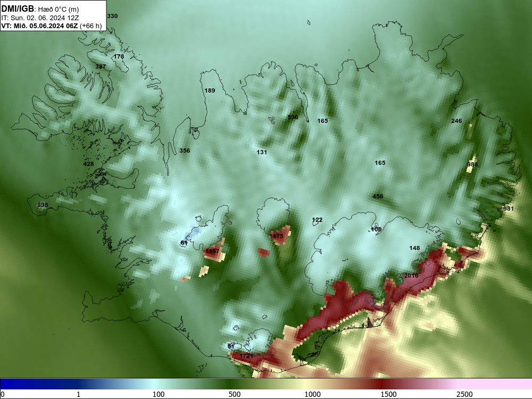This screenshot has width=532, height=399.
Task: Click the 981 value on east coast
Action: (508, 209)
